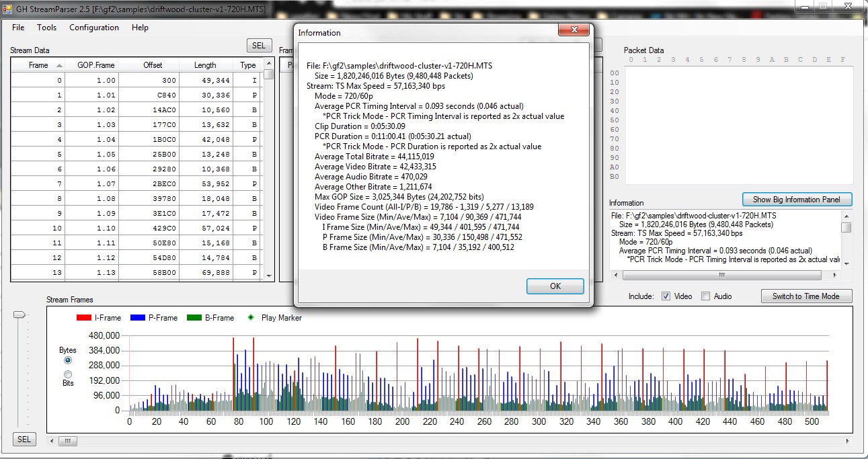The image size is (868, 459).
Task: Click the SEL button above Stream Data
Action: click(x=259, y=45)
